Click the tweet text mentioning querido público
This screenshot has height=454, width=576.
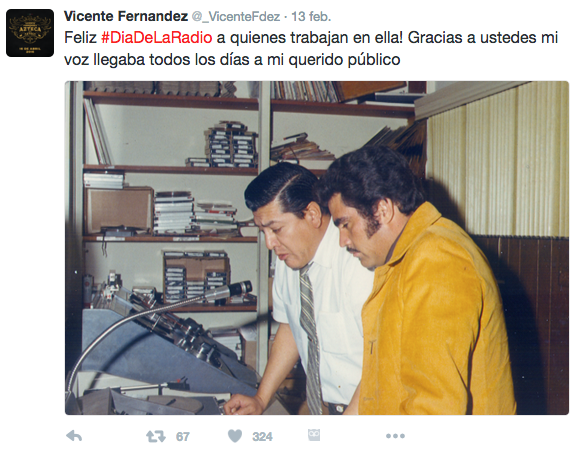click(232, 60)
